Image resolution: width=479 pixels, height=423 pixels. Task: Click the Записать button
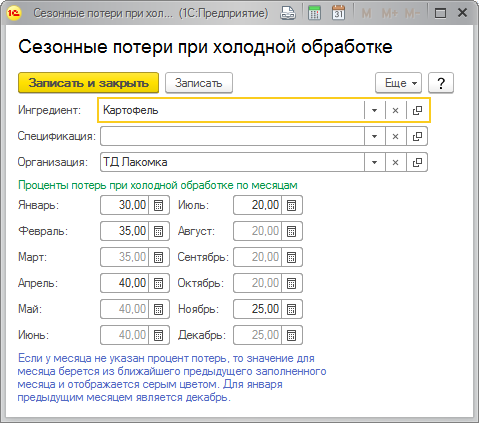pyautogui.click(x=199, y=83)
